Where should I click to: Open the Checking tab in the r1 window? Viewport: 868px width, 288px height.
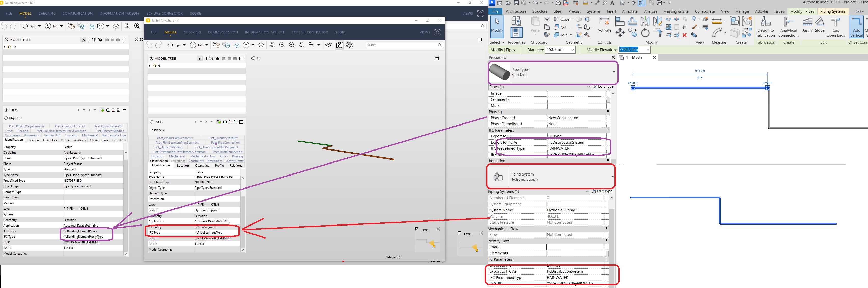[x=192, y=32]
